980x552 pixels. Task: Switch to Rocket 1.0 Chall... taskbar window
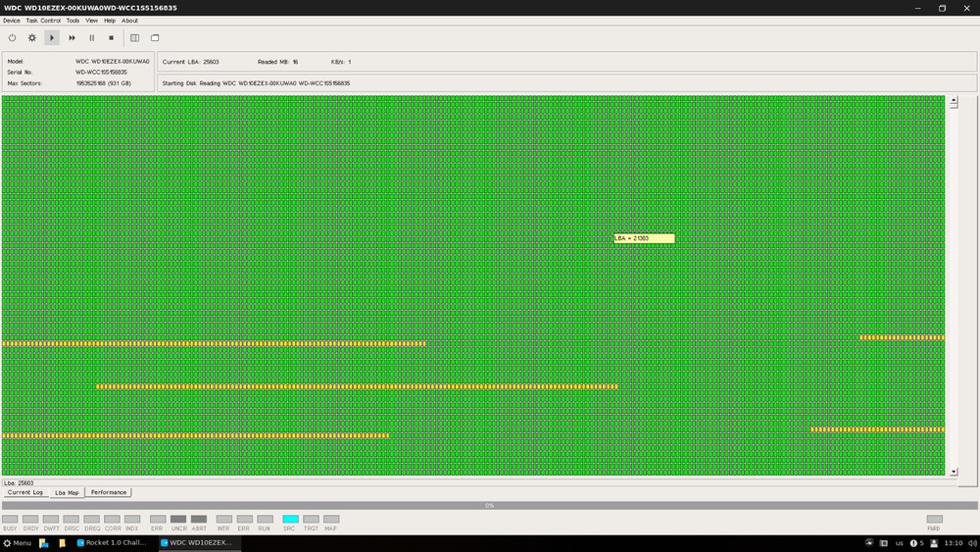[112, 542]
